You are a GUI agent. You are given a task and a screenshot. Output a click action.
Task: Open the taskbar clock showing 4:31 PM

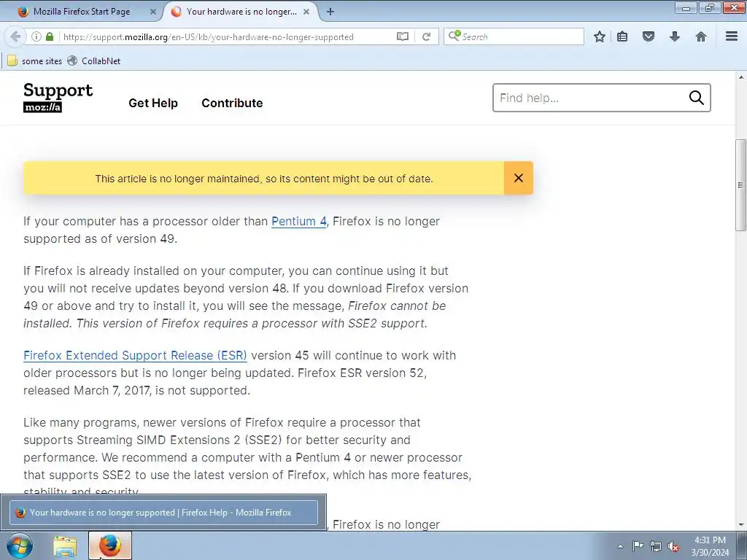(710, 546)
